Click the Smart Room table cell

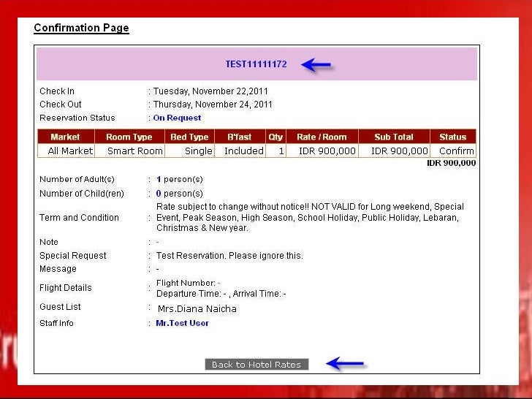[129, 151]
